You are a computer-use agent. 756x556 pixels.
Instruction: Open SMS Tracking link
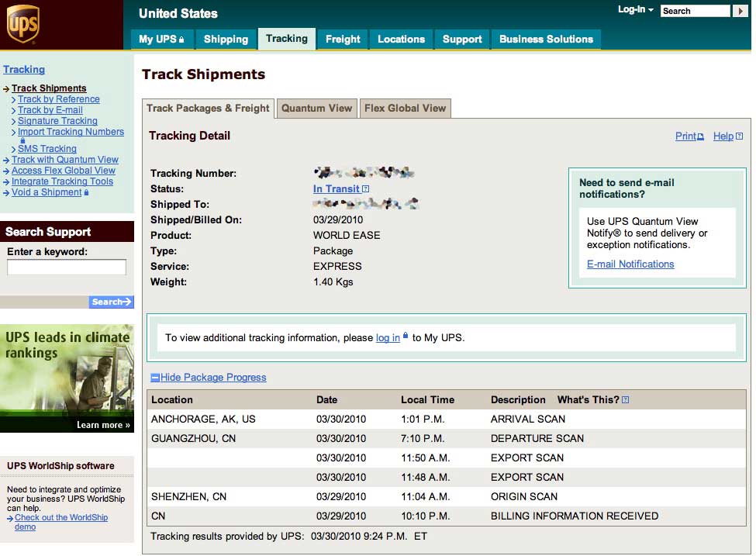point(47,149)
